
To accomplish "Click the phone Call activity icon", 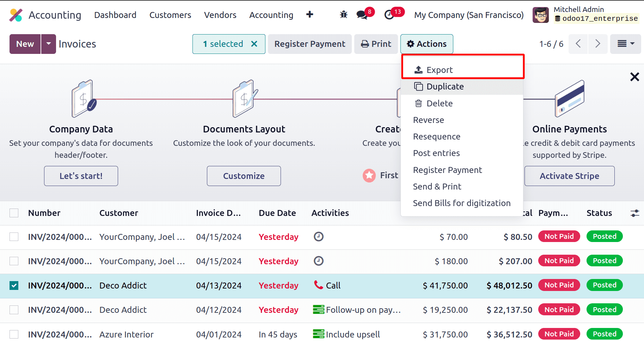I will [319, 285].
